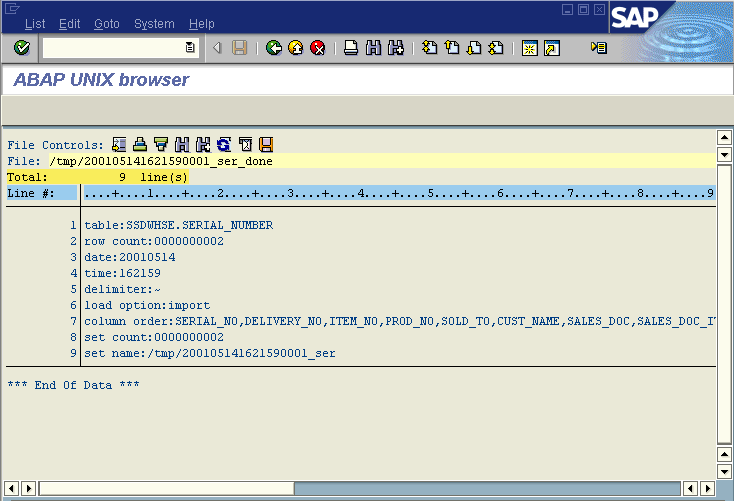The width and height of the screenshot is (734, 501).
Task: Click the File Controls delete file icon
Action: tap(245, 145)
